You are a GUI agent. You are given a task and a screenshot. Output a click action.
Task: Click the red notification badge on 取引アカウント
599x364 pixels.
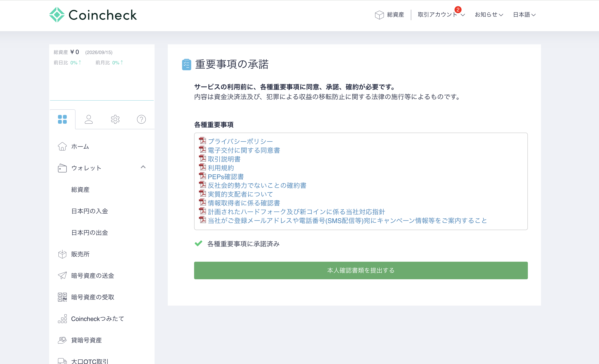click(458, 10)
